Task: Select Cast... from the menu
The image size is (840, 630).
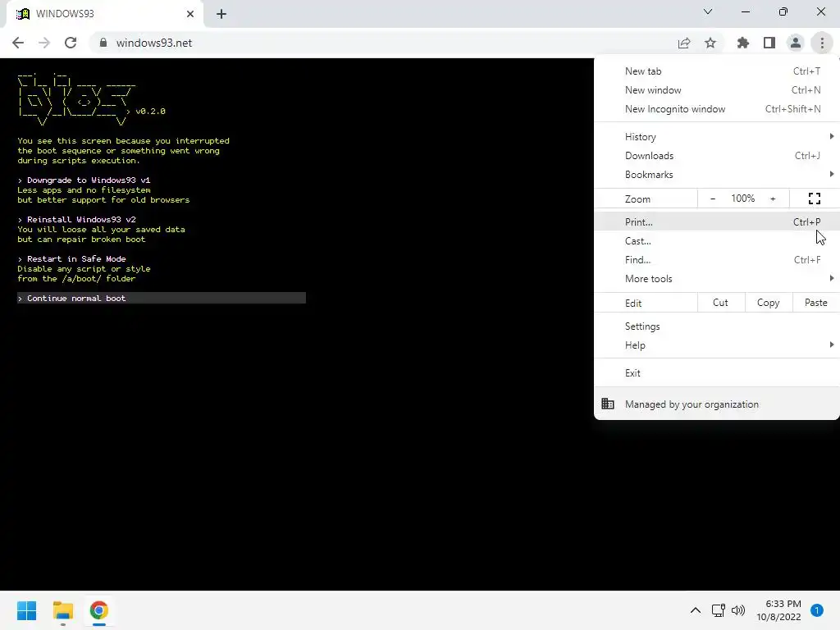Action: 717,241
